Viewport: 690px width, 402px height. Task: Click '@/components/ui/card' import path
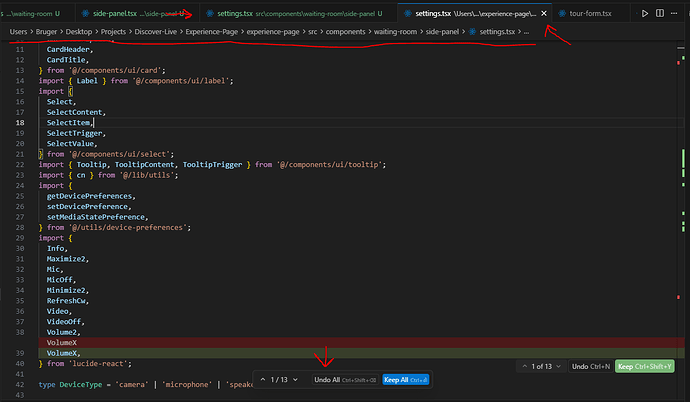click(117, 70)
